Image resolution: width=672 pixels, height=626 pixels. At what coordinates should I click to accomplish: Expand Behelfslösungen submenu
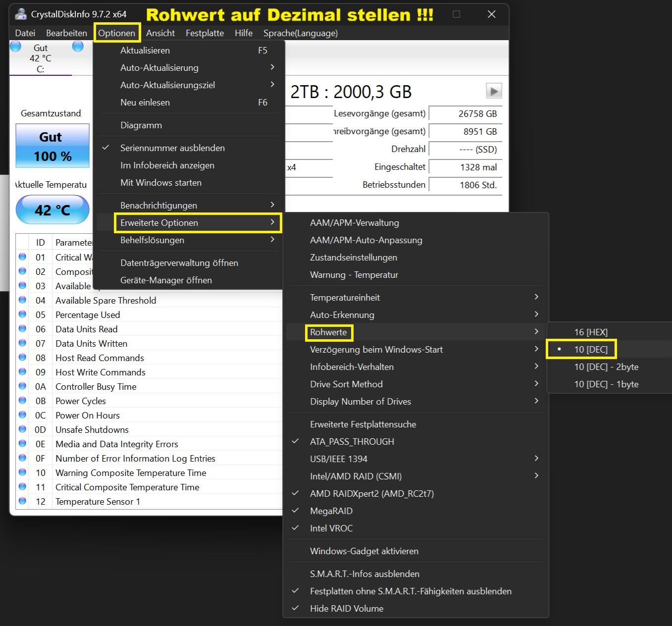(x=189, y=240)
